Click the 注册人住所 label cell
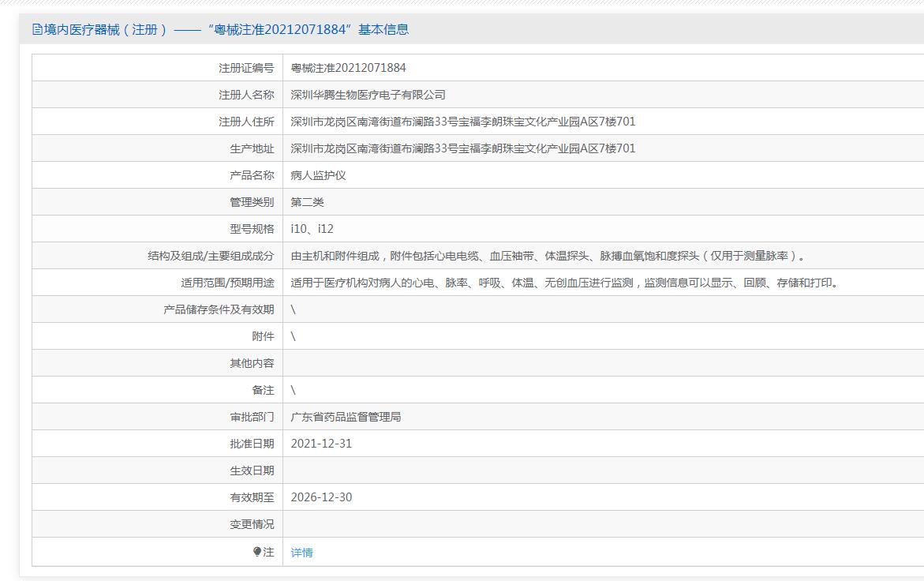 (157, 122)
